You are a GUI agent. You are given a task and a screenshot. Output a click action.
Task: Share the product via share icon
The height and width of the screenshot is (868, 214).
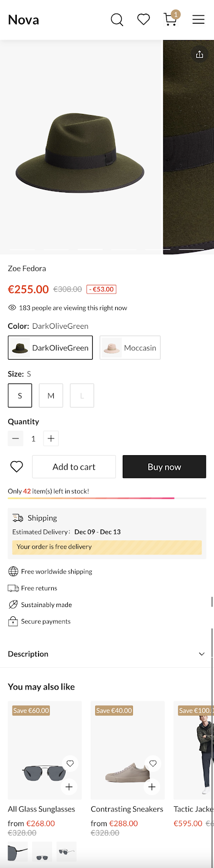pyautogui.click(x=199, y=54)
